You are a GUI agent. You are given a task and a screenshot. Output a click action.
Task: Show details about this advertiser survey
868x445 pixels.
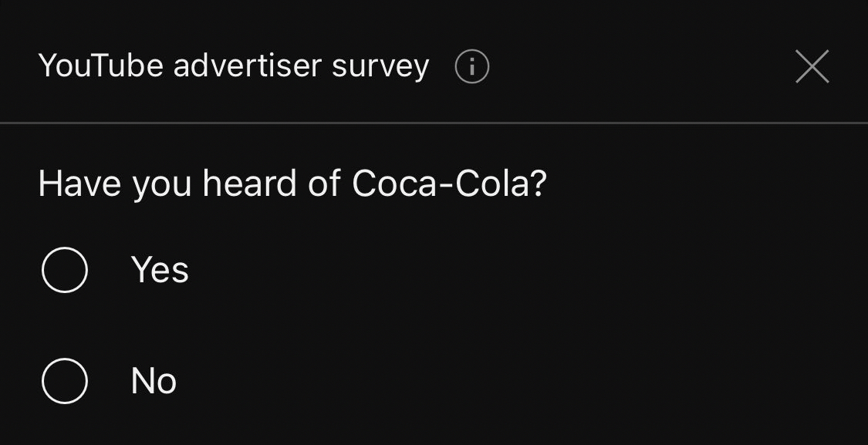tap(472, 68)
